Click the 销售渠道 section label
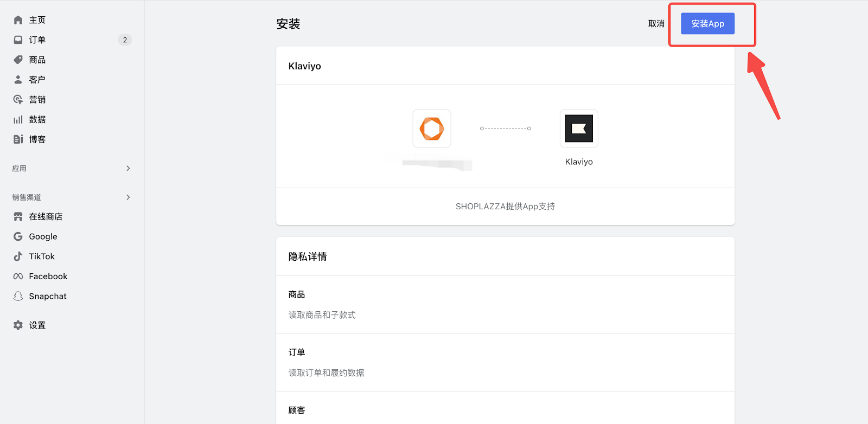 [x=27, y=197]
